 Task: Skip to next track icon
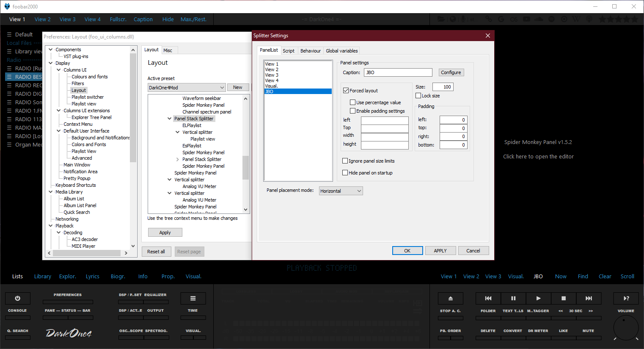click(589, 298)
